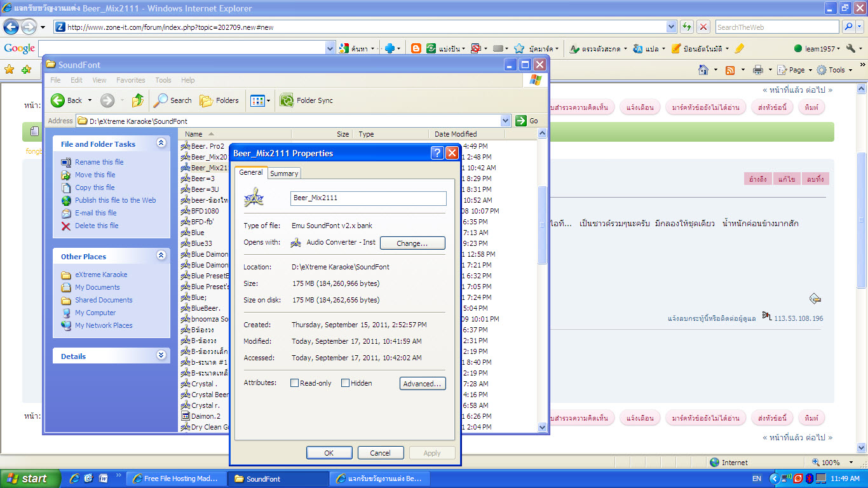Click the IE Print icon
868x488 pixels.
[757, 70]
